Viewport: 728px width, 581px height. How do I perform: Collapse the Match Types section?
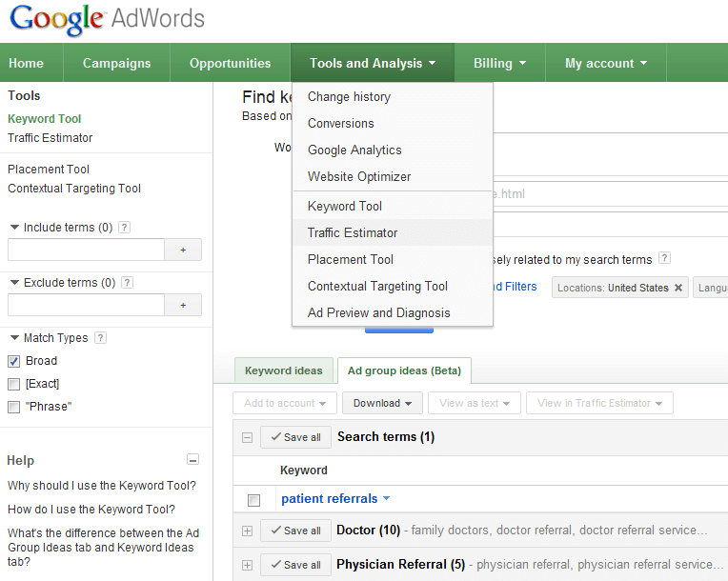pos(15,338)
